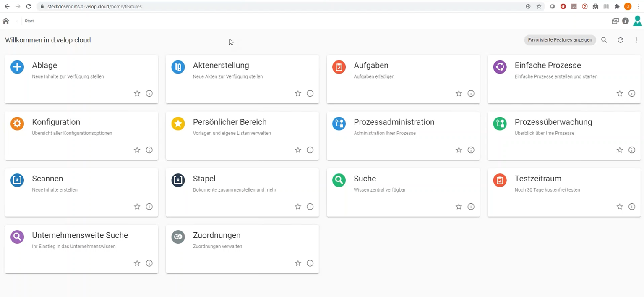This screenshot has height=297, width=644.
Task: Refresh the features list
Action: pyautogui.click(x=621, y=40)
